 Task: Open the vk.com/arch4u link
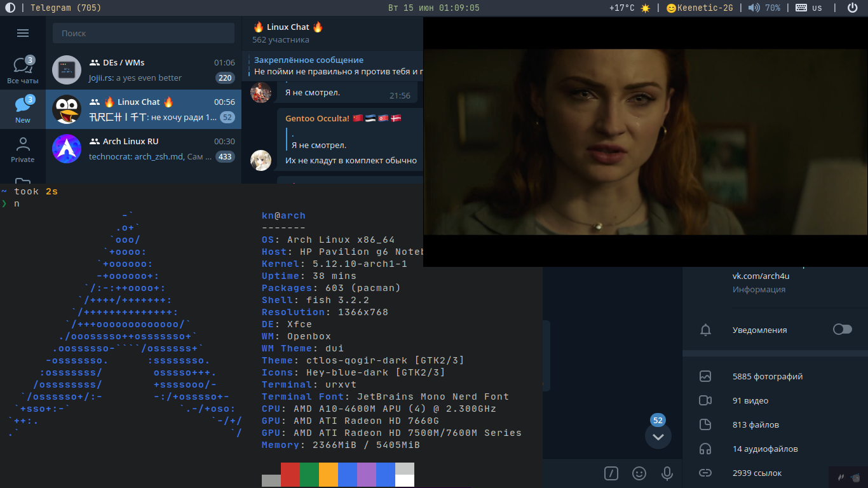[x=761, y=276]
